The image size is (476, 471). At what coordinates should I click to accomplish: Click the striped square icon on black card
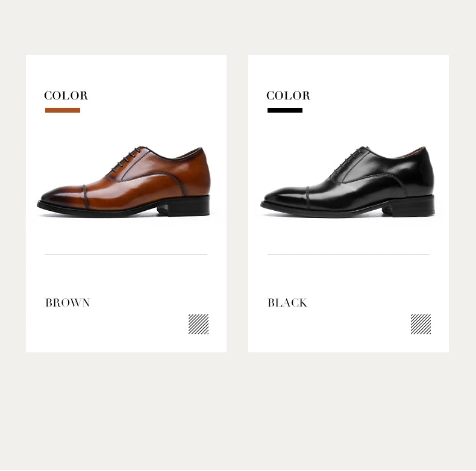421,324
